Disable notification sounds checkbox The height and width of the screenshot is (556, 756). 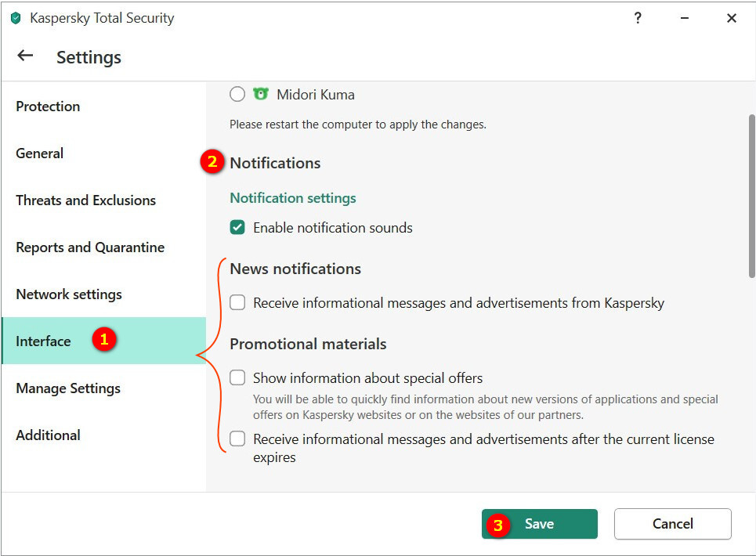237,228
